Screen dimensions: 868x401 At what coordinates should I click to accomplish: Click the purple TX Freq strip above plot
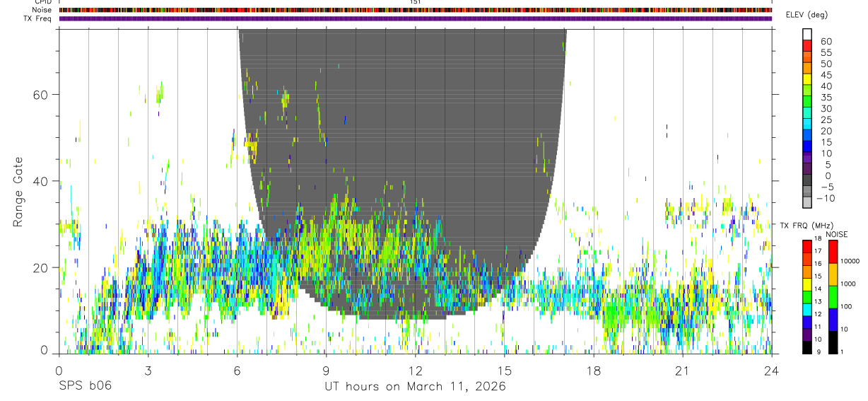pos(415,18)
